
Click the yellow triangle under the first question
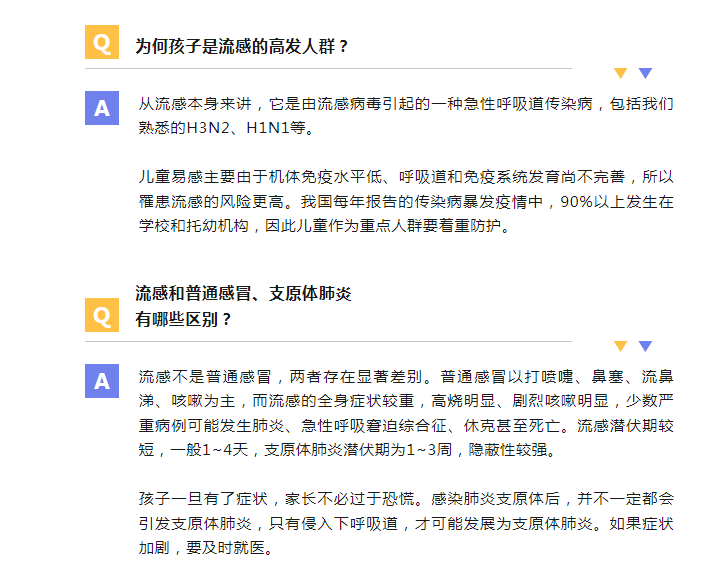tap(620, 73)
